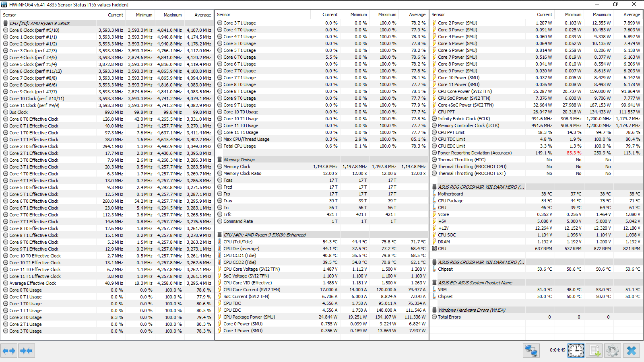Click the elapsed time 0:04:49 readout
The height and width of the screenshot is (362, 644).
[557, 350]
